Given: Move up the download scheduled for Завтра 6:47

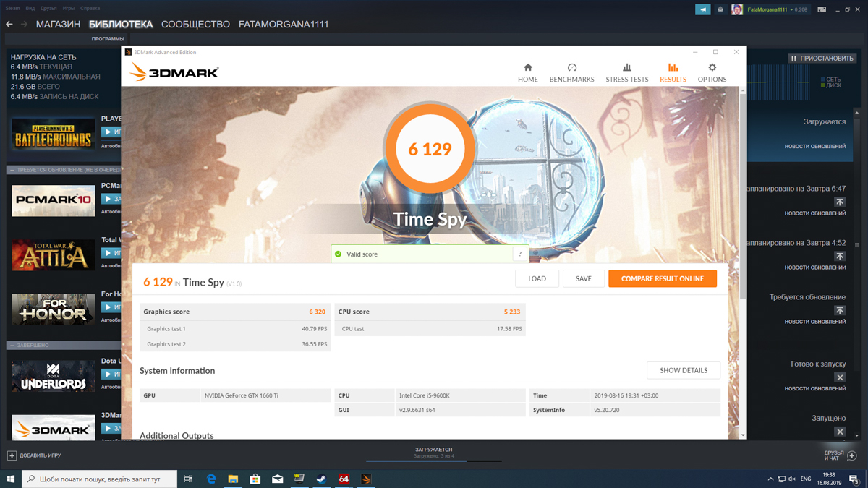Looking at the screenshot, I should 840,202.
